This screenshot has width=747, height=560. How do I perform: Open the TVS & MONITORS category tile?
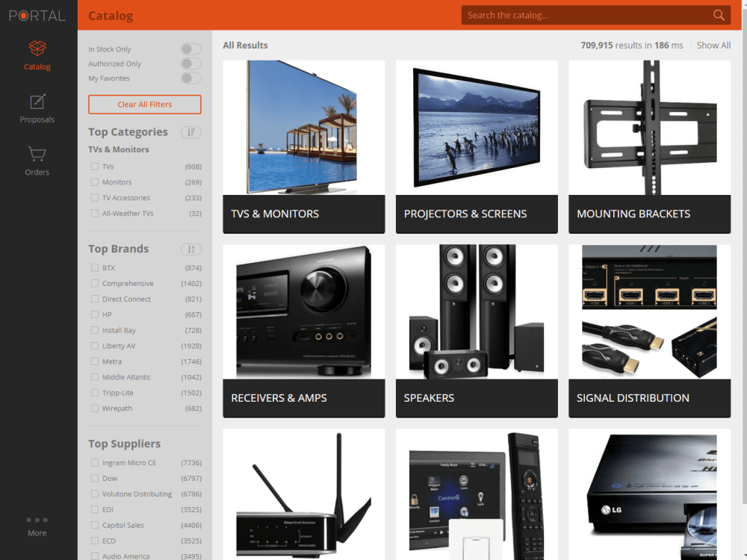304,146
